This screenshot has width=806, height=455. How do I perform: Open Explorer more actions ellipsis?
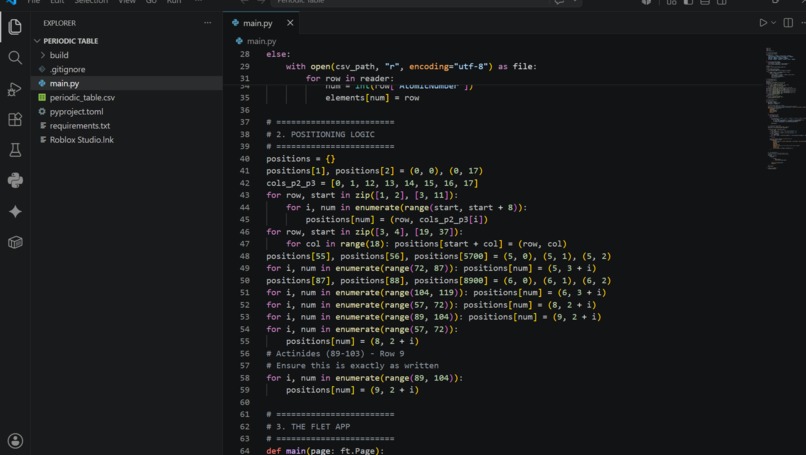pos(207,23)
